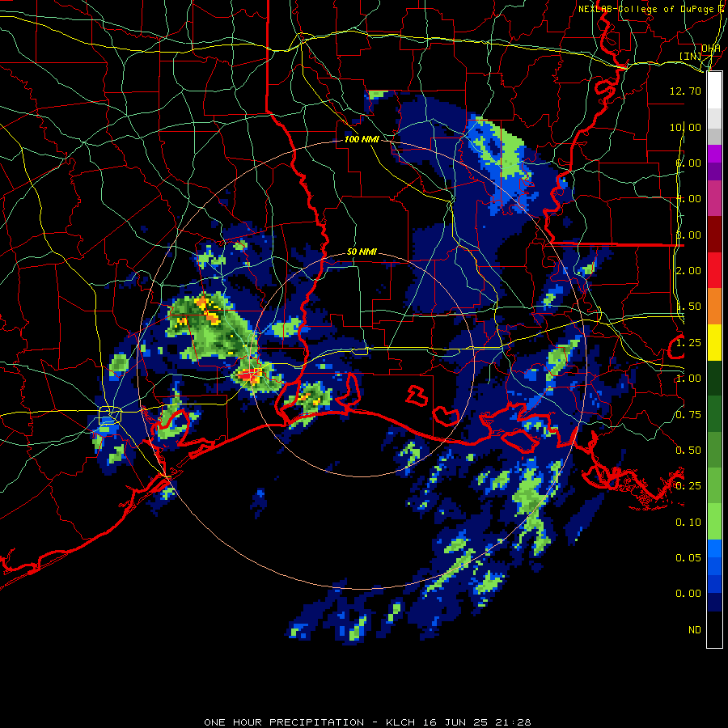Click the 0.10 legend value
Screen dimensions: 728x728
[x=688, y=523]
